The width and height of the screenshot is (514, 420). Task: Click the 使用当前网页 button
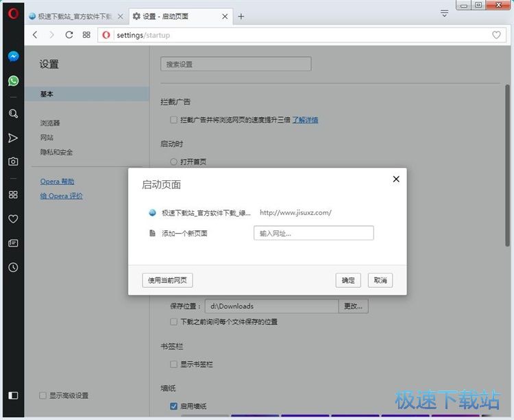pyautogui.click(x=167, y=280)
